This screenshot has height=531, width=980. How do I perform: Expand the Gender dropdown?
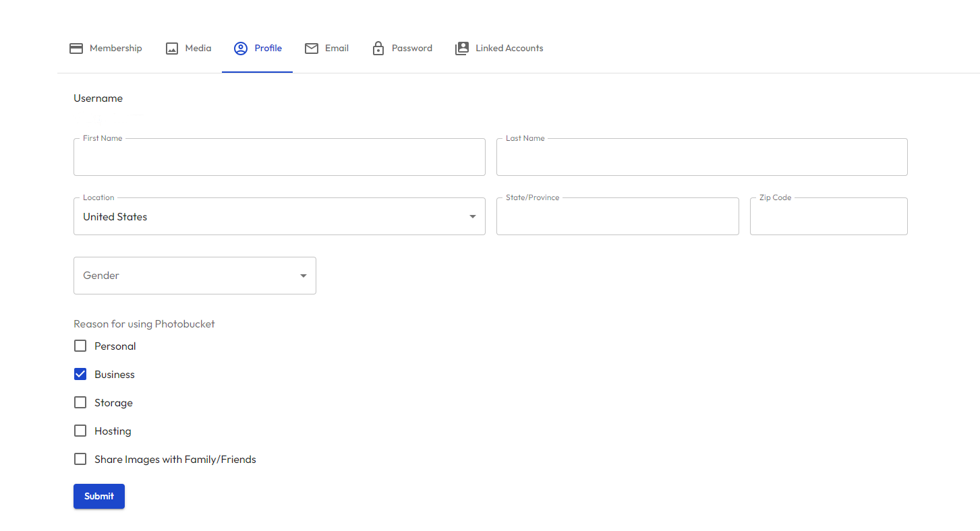pos(303,276)
